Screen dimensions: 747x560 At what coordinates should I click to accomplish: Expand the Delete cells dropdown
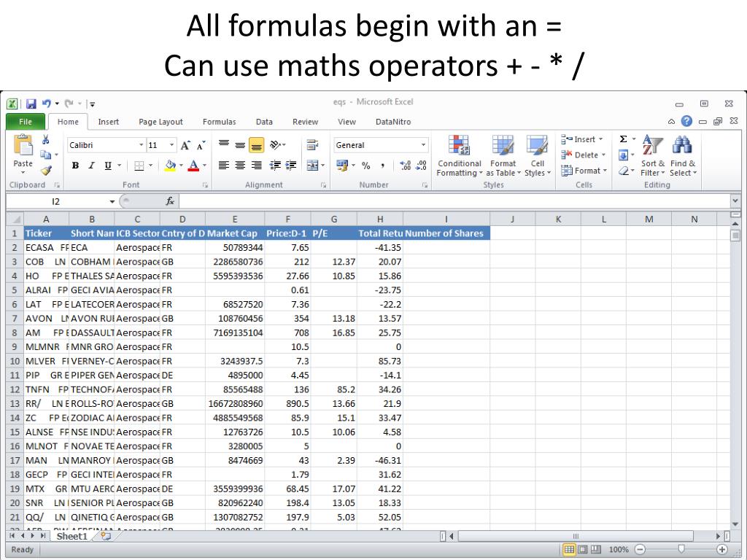(x=603, y=155)
